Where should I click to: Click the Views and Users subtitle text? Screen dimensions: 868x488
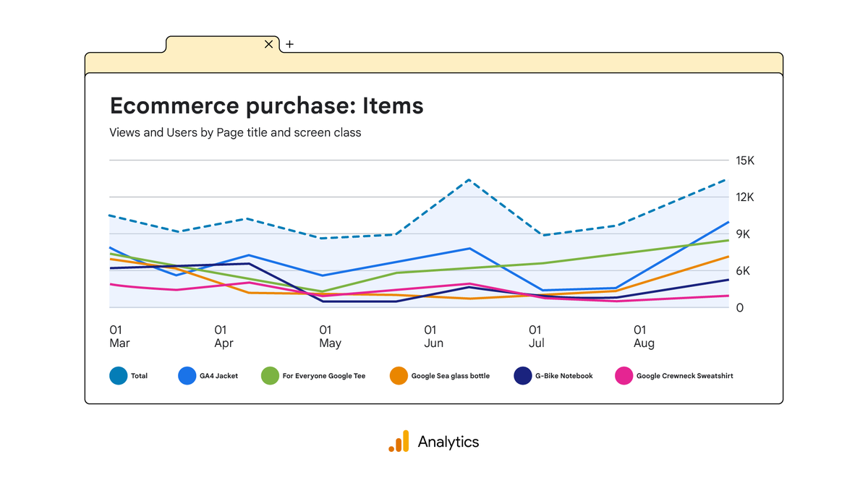point(235,133)
